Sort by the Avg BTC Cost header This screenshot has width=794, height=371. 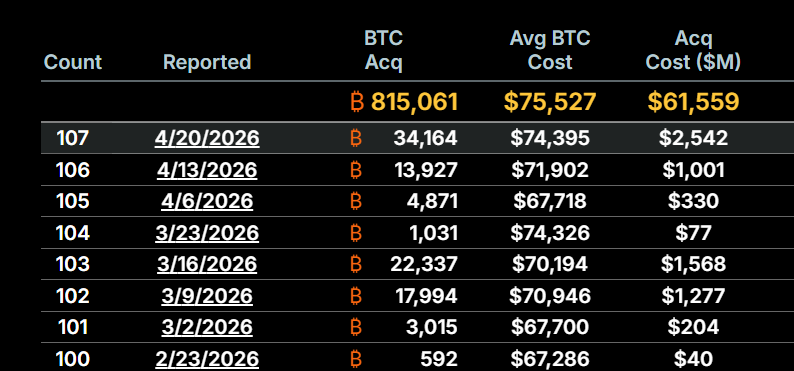click(550, 50)
